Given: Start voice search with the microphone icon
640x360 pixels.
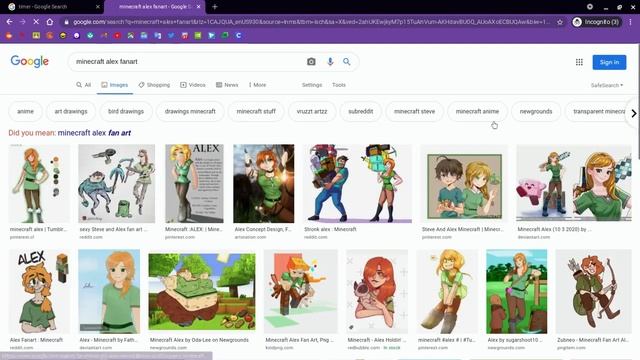Looking at the screenshot, I should [x=330, y=62].
